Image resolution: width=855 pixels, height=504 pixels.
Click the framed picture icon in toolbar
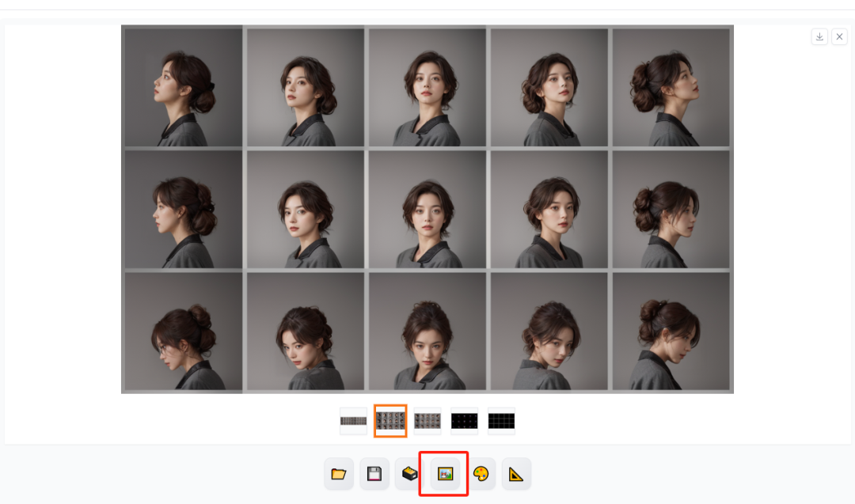445,473
